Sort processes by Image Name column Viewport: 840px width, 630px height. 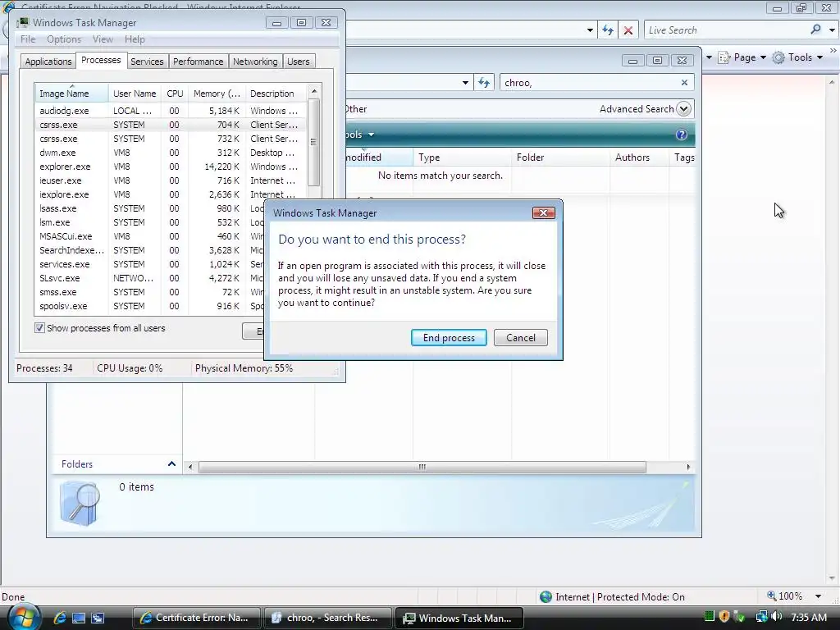pyautogui.click(x=72, y=94)
